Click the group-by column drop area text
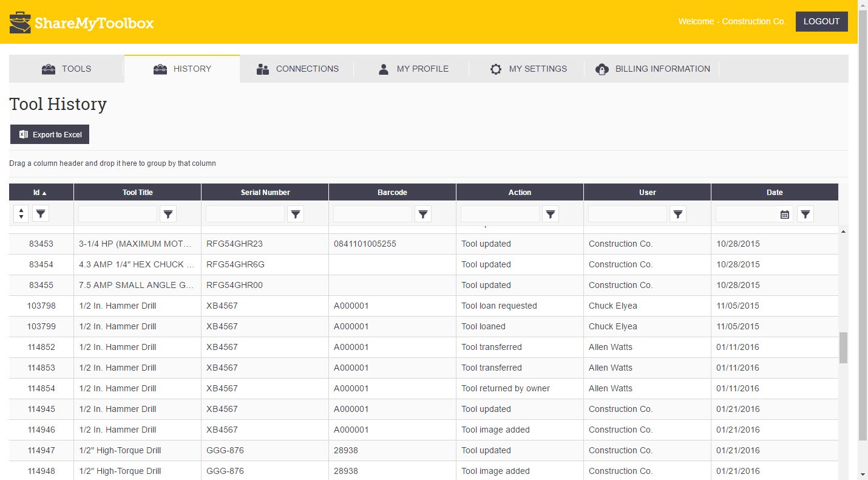Screen dimensions: 868x480 tap(112, 163)
